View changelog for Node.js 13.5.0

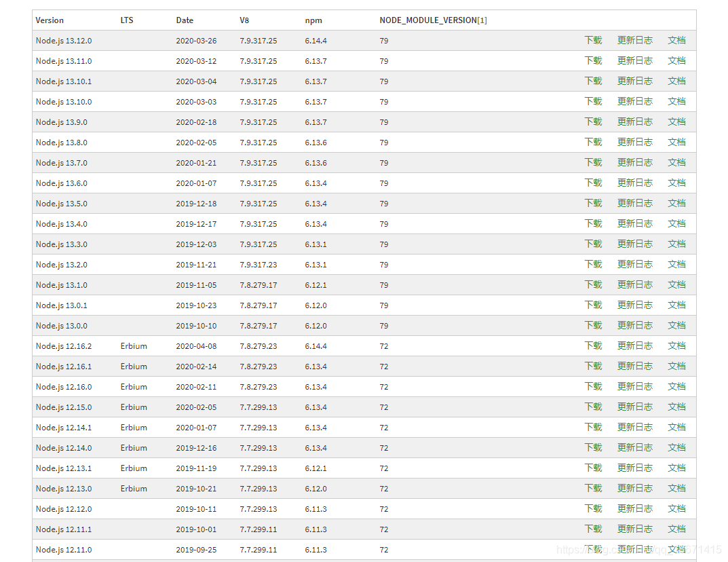click(634, 204)
